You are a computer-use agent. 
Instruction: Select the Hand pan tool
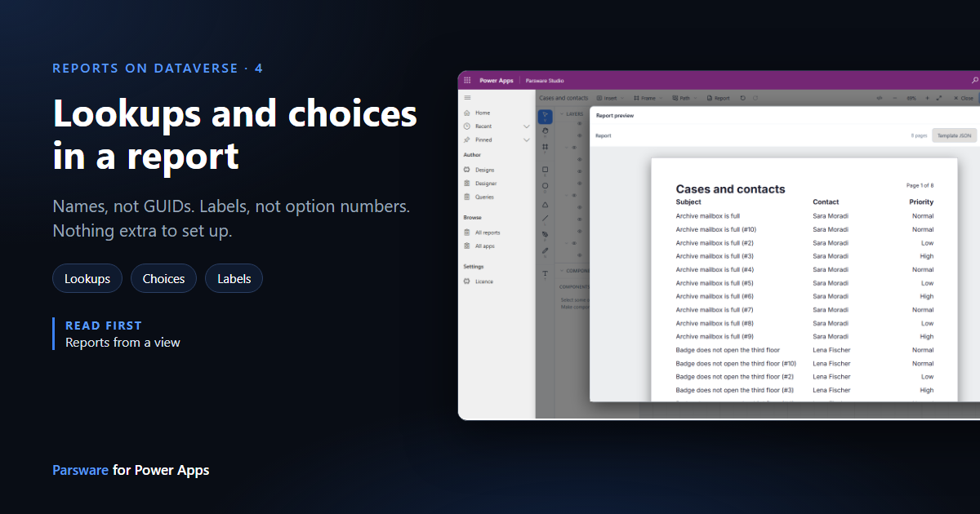(x=546, y=131)
